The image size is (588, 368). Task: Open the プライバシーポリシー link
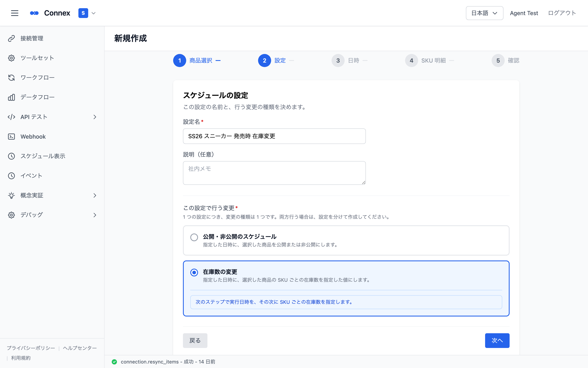click(x=31, y=348)
